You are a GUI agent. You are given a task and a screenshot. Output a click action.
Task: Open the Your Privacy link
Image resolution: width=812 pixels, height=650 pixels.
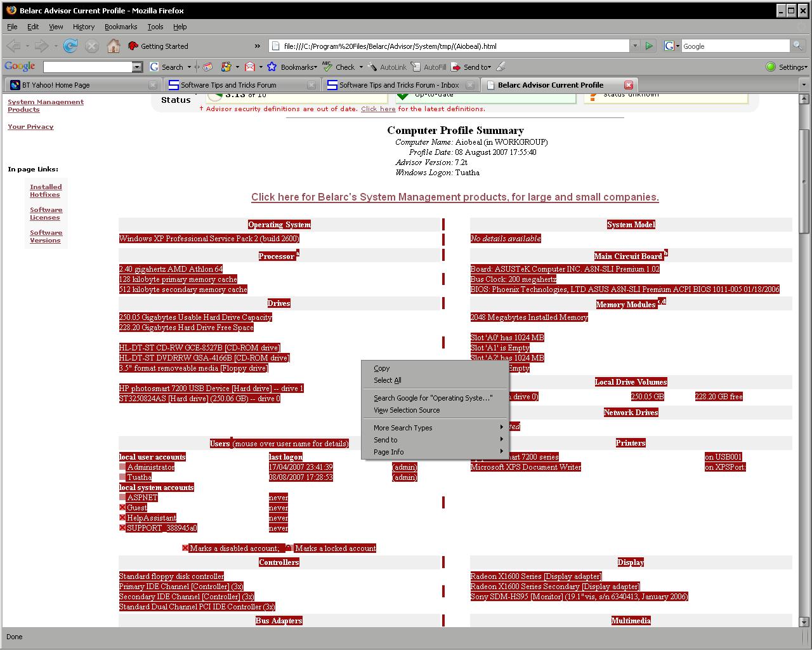30,127
